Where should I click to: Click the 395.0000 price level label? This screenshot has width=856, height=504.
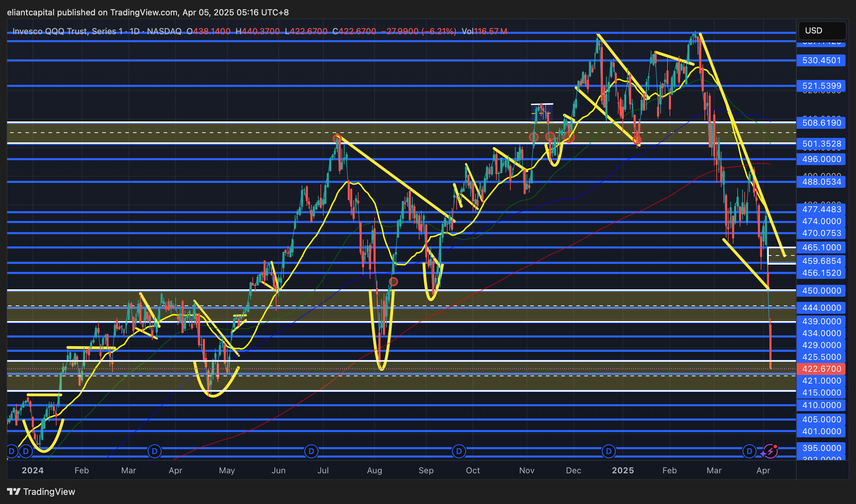821,448
